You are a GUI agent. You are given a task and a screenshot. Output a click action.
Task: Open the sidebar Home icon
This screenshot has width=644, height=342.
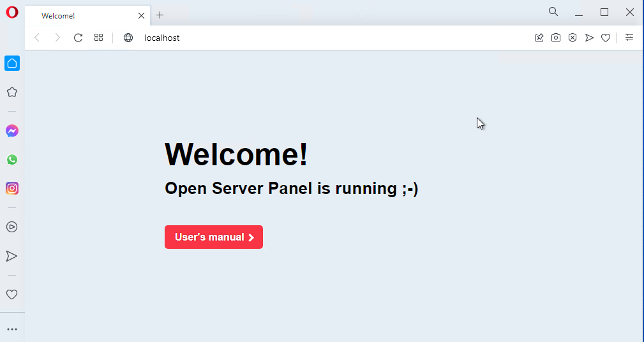[x=12, y=63]
